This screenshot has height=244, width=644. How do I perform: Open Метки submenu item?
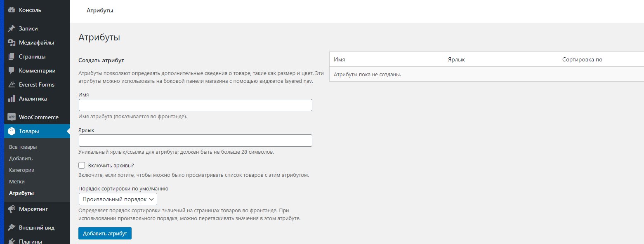[x=17, y=182]
